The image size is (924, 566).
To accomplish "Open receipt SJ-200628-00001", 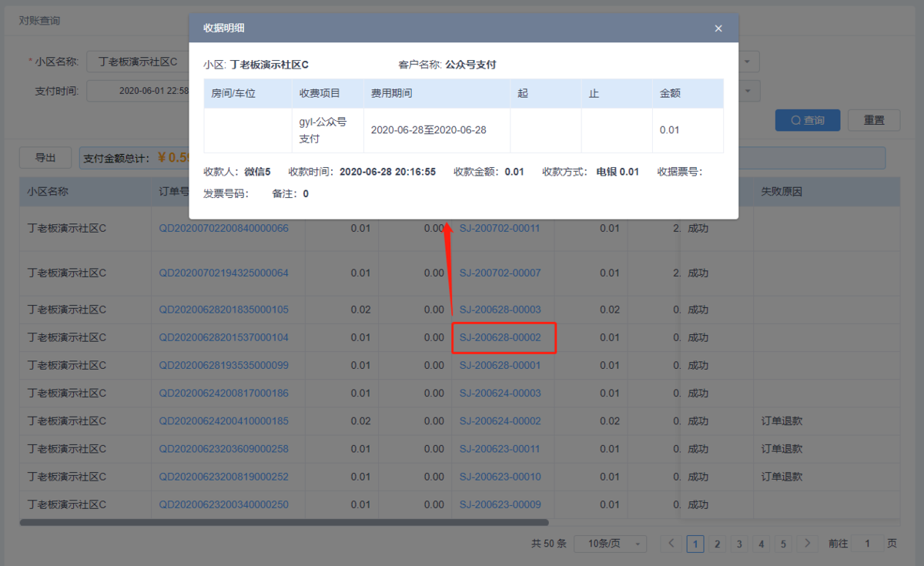I will (x=500, y=365).
